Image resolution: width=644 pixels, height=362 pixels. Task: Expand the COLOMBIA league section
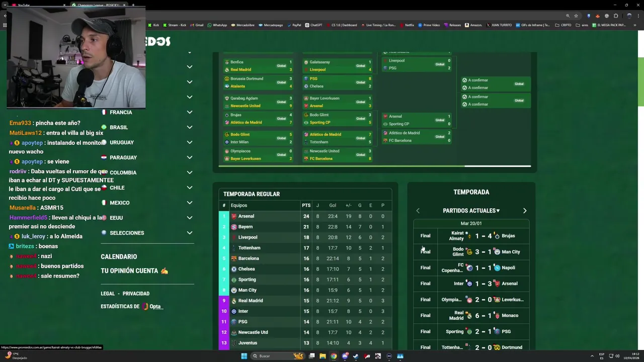[190, 172]
